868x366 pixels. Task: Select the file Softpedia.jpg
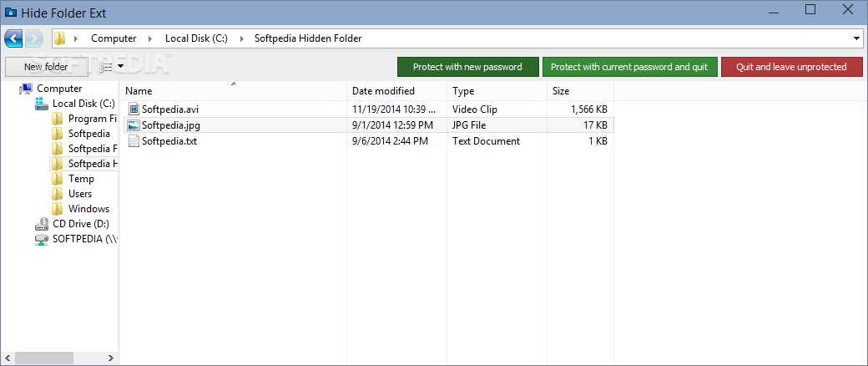click(x=170, y=125)
